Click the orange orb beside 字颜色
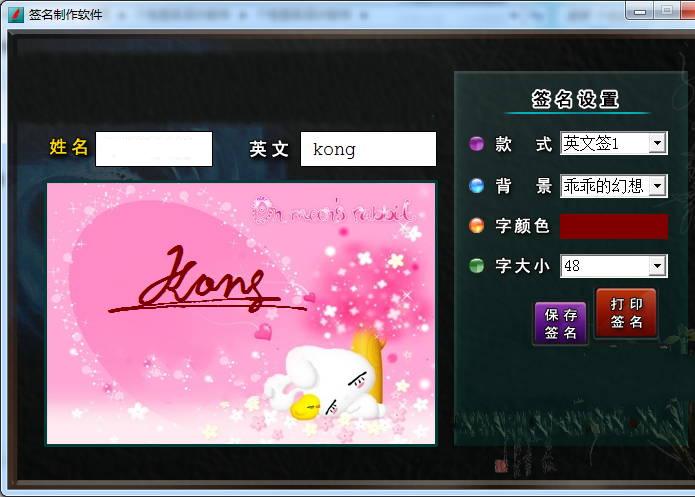Screen dimensions: 695x497 coord(477,226)
